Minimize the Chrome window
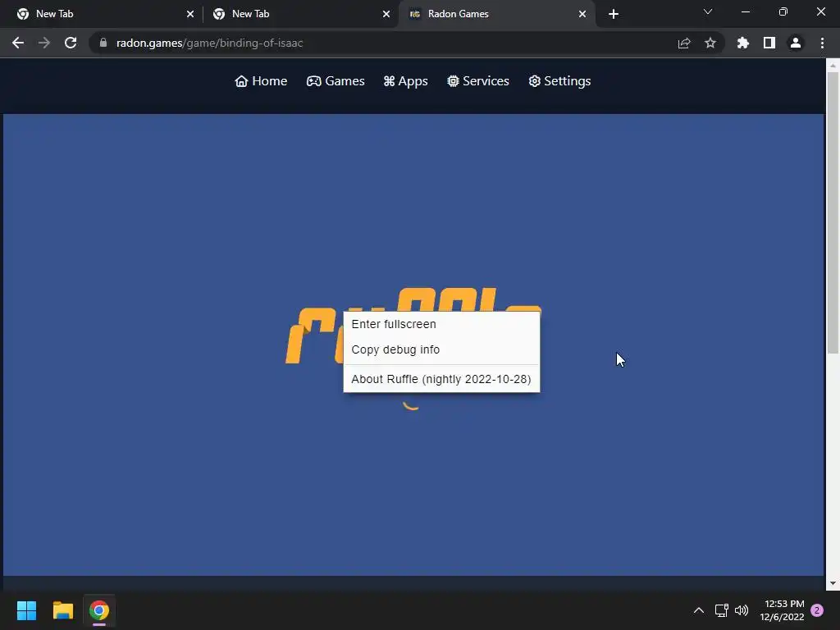 pyautogui.click(x=745, y=11)
